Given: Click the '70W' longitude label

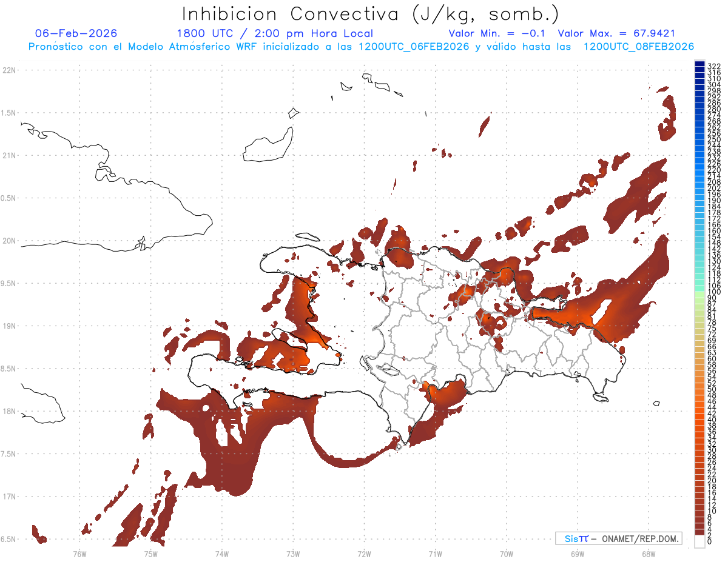Looking at the screenshot, I should pyautogui.click(x=507, y=553).
